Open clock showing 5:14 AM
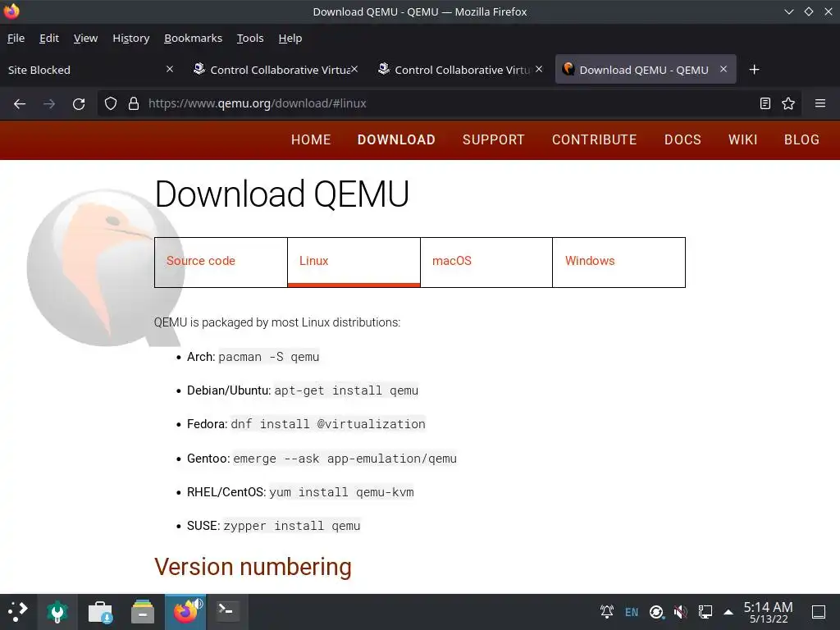 click(x=768, y=612)
